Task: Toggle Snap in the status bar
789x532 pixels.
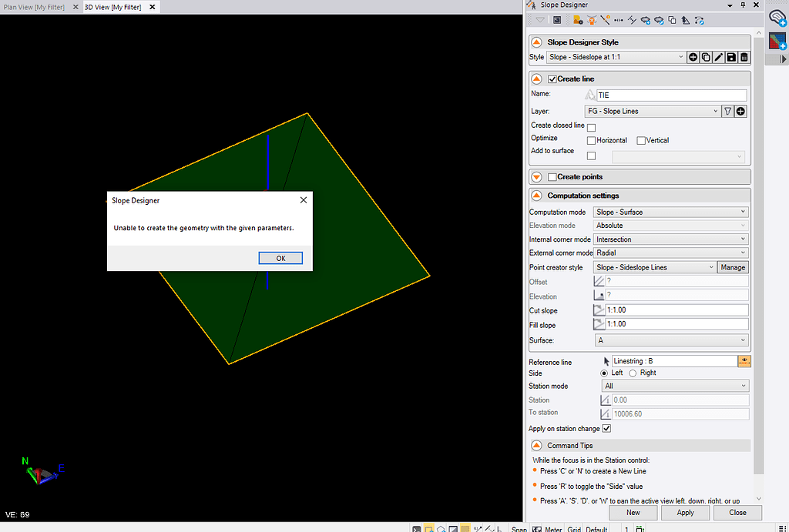Action: (x=519, y=529)
